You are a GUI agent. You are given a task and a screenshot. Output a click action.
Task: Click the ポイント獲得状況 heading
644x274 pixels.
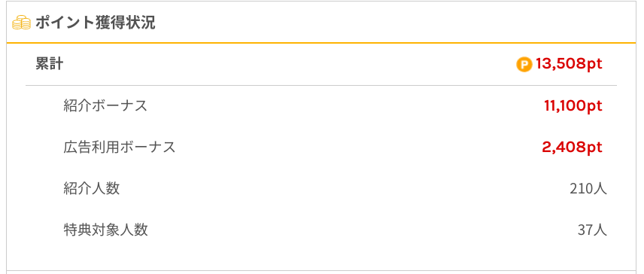[96, 23]
